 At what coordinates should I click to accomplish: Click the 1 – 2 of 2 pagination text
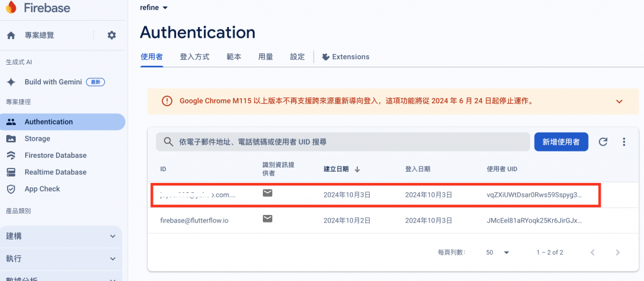tap(550, 252)
